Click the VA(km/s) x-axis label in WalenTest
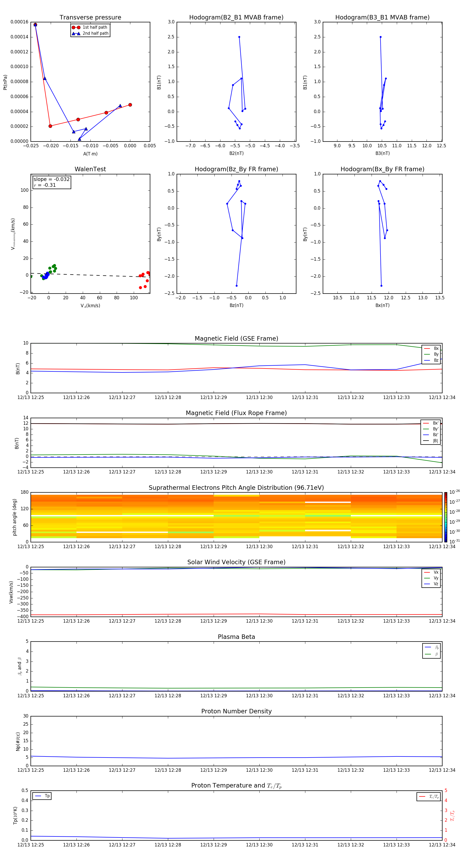Screen dimensions: 473x868 click(x=90, y=306)
